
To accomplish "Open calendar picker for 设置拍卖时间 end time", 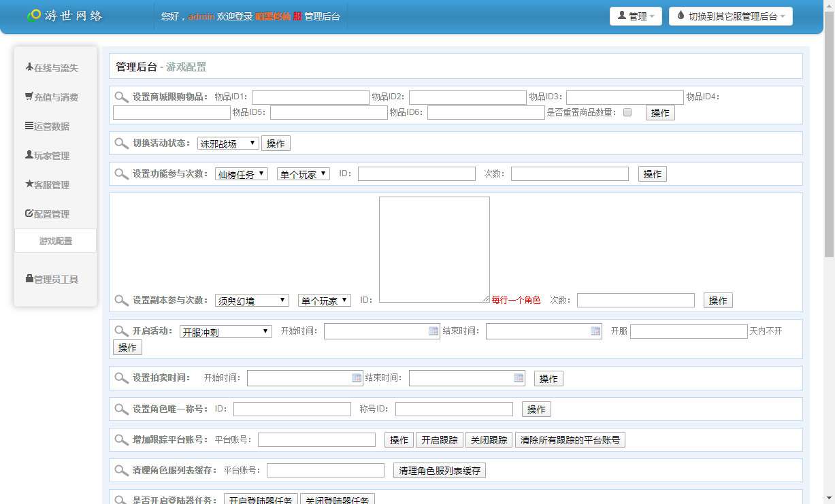I will [x=519, y=378].
